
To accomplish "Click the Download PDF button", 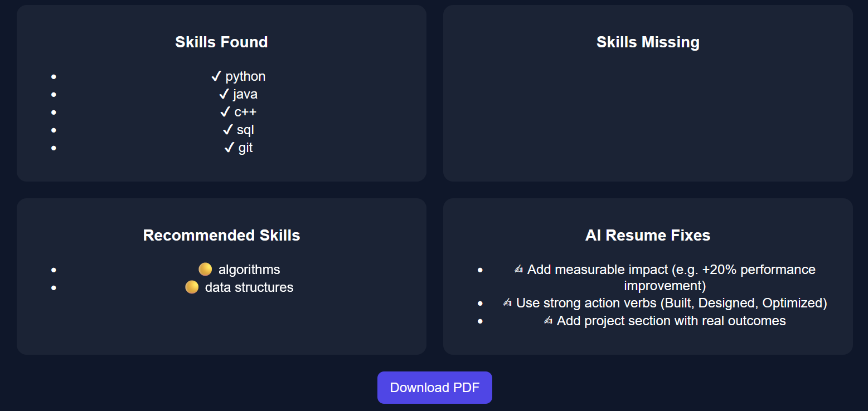I will tap(434, 388).
